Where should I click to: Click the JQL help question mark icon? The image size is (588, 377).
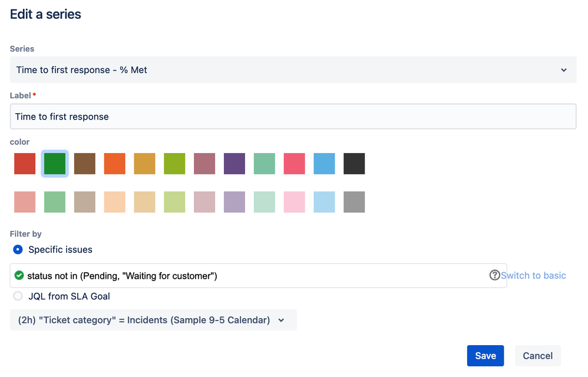494,275
